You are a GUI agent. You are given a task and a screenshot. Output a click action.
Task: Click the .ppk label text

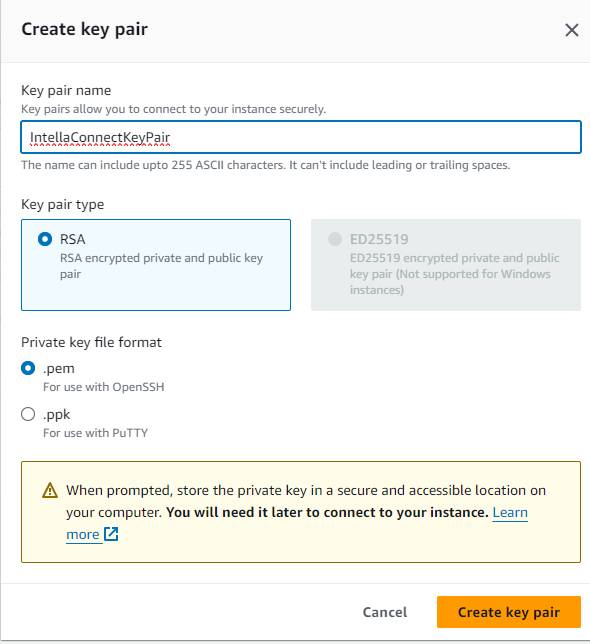(x=57, y=414)
